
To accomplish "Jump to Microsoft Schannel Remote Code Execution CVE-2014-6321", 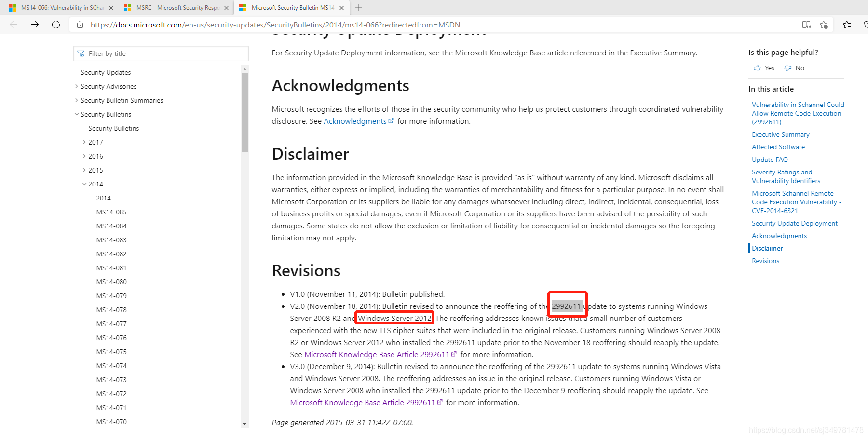I will click(797, 202).
